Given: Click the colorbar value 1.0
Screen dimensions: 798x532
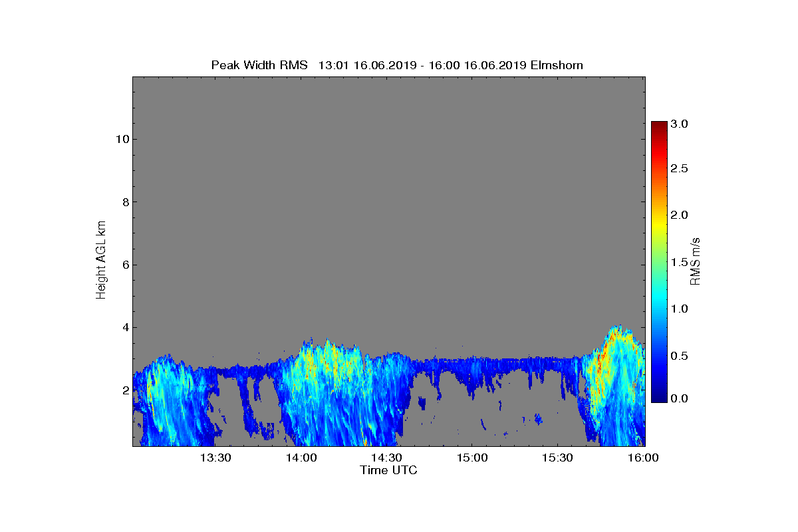Looking at the screenshot, I should [x=680, y=309].
